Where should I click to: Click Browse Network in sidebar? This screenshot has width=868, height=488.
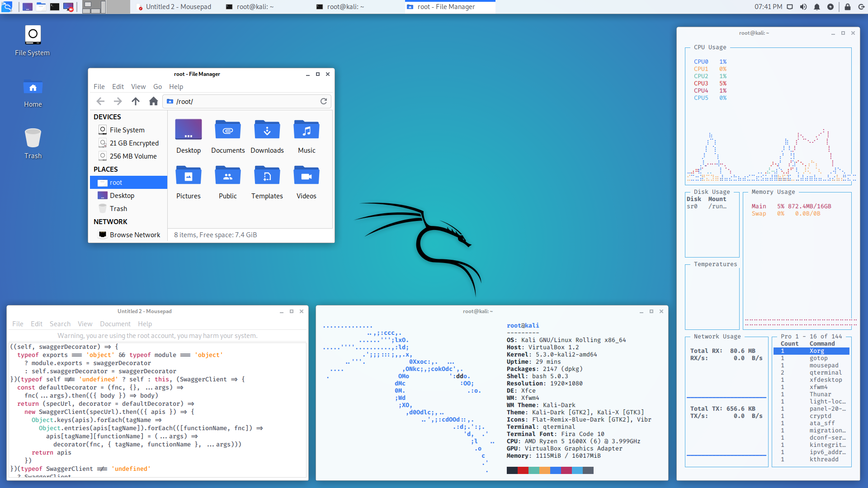pyautogui.click(x=129, y=235)
